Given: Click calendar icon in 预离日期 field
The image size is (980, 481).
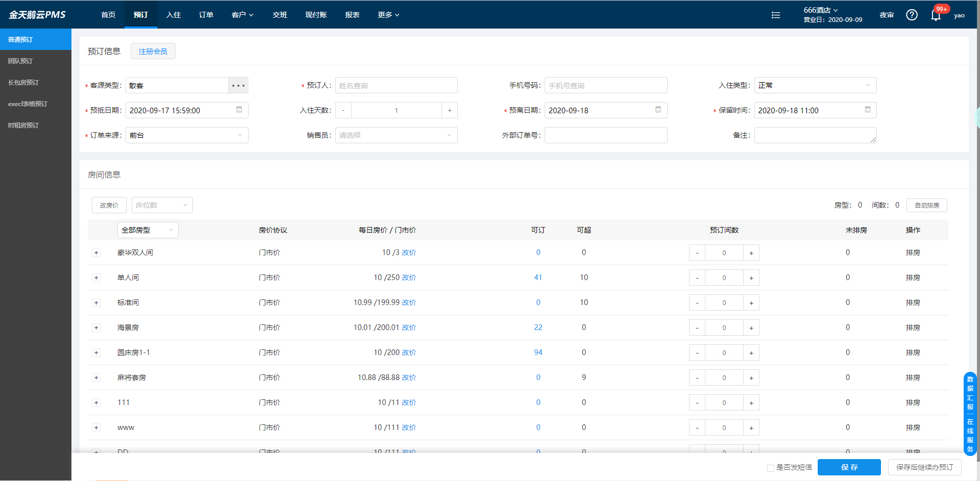Looking at the screenshot, I should (658, 110).
